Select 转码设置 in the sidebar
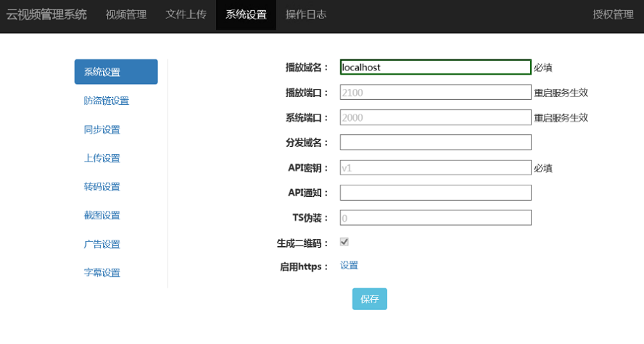 pyautogui.click(x=102, y=187)
